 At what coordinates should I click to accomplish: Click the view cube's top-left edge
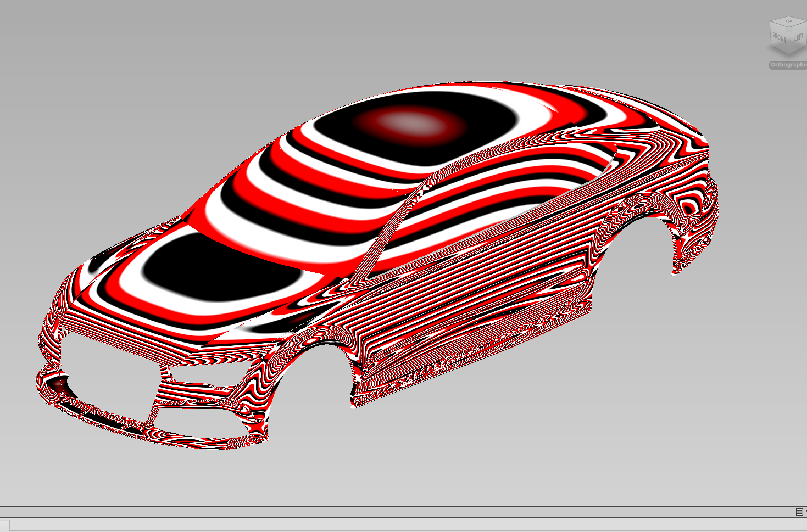(798, 24)
